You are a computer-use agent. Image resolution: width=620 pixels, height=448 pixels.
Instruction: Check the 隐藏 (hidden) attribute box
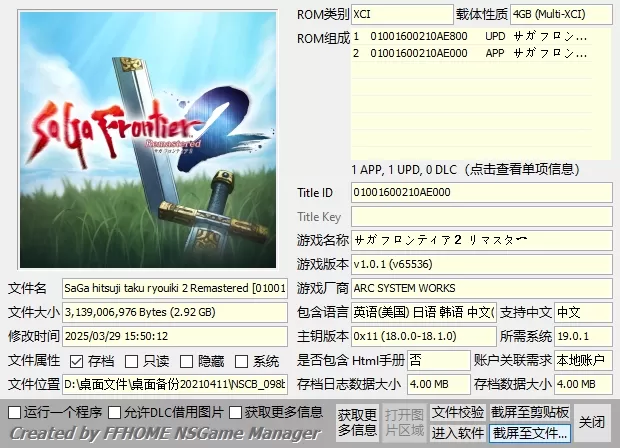click(x=189, y=361)
